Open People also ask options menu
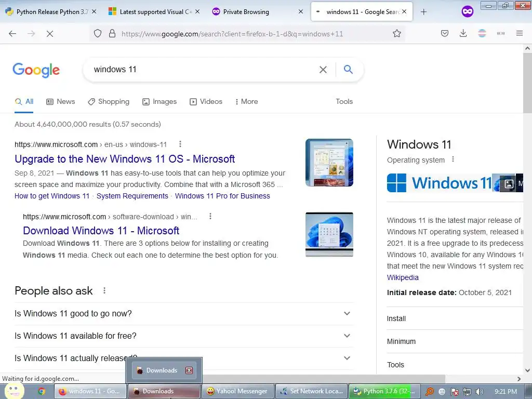The width and height of the screenshot is (532, 399). (104, 290)
